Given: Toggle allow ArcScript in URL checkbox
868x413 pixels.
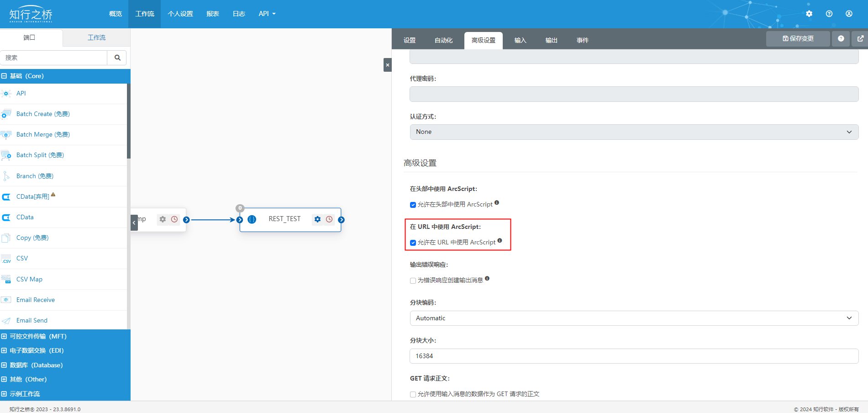Looking at the screenshot, I should (x=413, y=243).
